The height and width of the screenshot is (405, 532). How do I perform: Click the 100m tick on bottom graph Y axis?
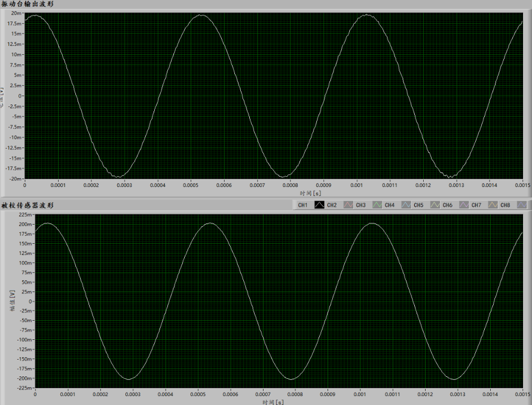coord(26,263)
